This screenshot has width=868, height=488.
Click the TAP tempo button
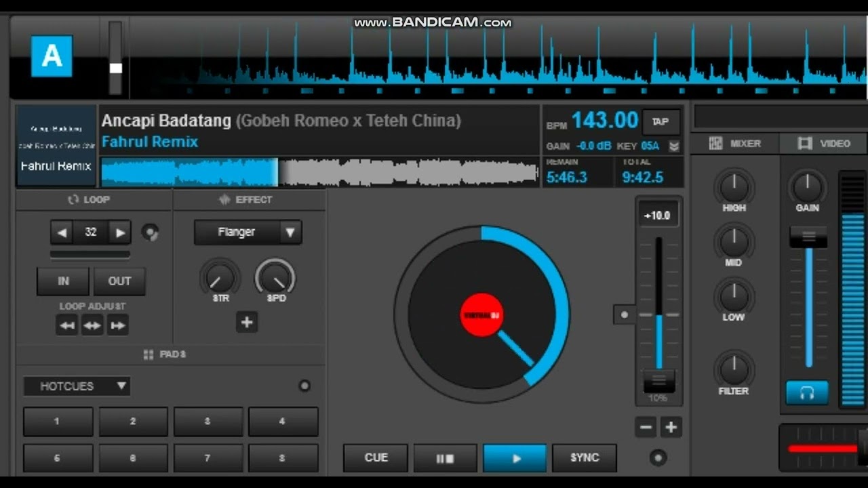[x=660, y=122]
